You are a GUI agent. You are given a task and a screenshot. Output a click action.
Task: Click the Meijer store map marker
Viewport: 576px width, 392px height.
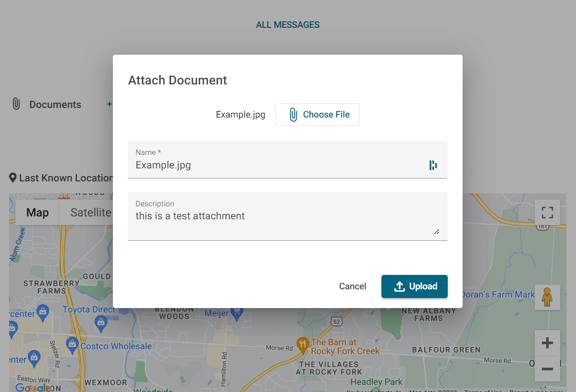236,313
